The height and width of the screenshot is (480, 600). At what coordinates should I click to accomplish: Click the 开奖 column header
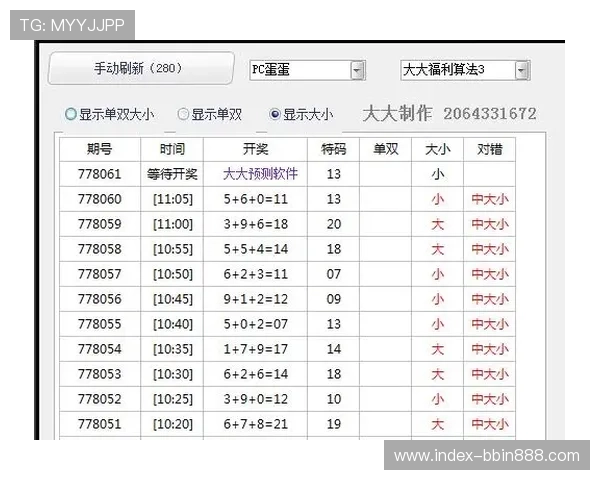click(255, 149)
